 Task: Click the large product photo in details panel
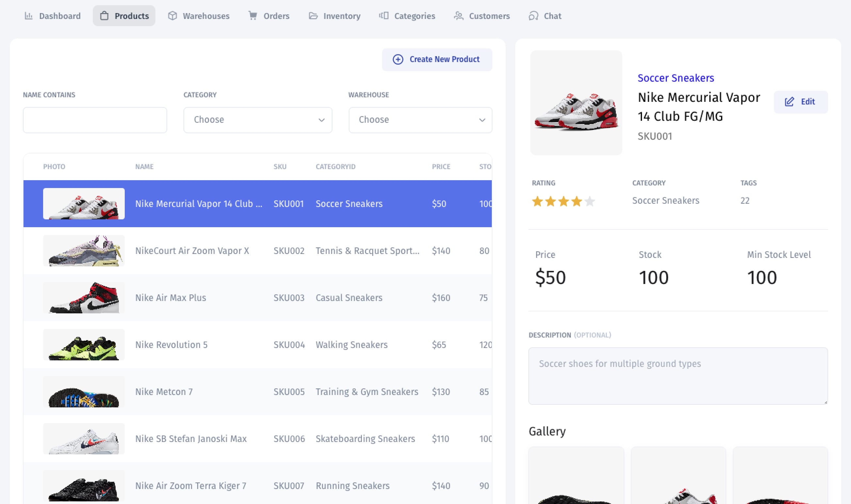pyautogui.click(x=576, y=103)
